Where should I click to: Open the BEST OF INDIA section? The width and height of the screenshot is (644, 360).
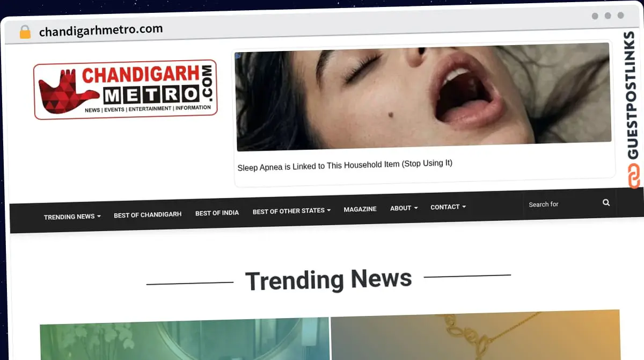pos(217,212)
